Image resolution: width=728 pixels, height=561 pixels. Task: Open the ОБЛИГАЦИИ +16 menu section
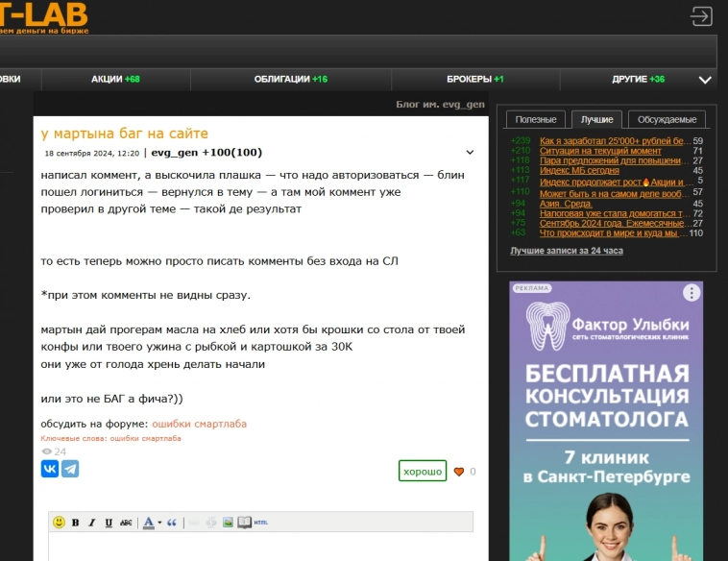[x=291, y=80]
